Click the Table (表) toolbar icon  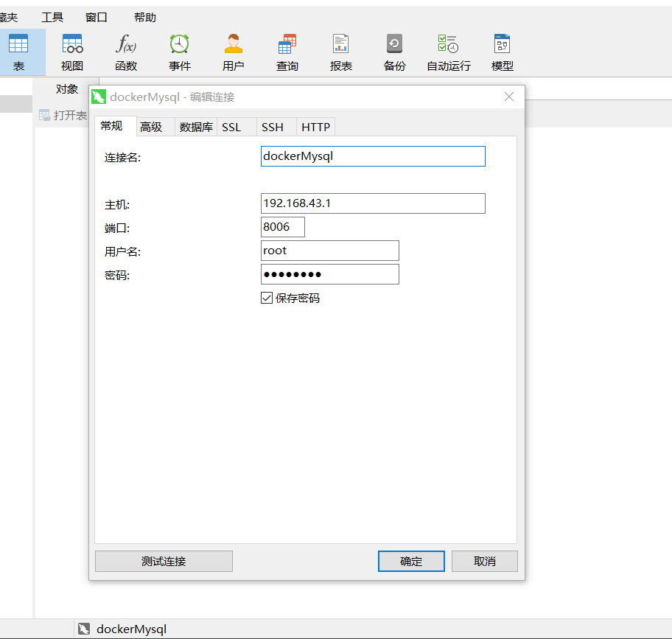tap(18, 46)
